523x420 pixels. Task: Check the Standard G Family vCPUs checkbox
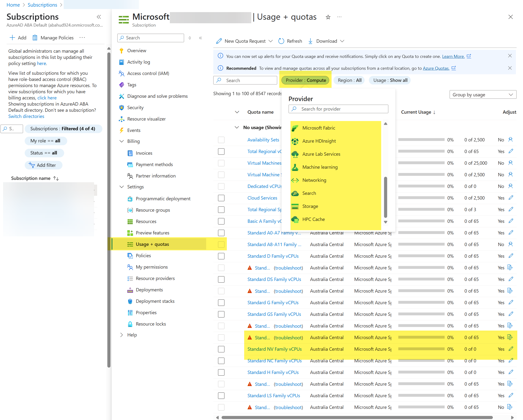221,303
